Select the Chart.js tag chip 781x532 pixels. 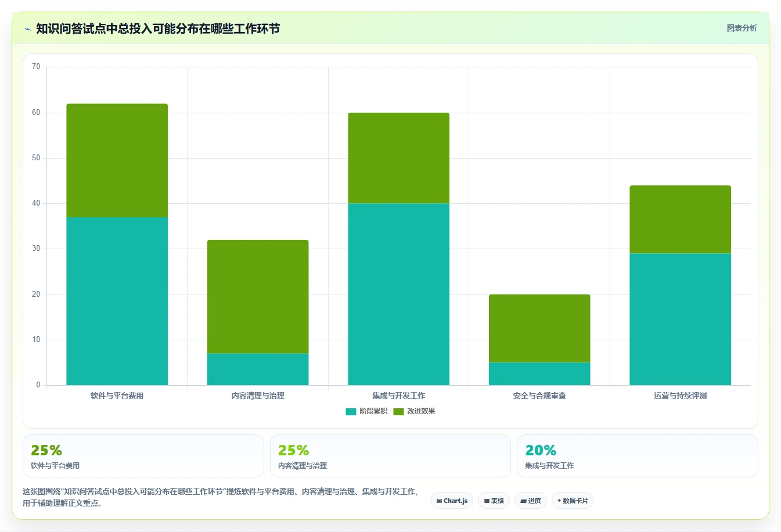(452, 501)
